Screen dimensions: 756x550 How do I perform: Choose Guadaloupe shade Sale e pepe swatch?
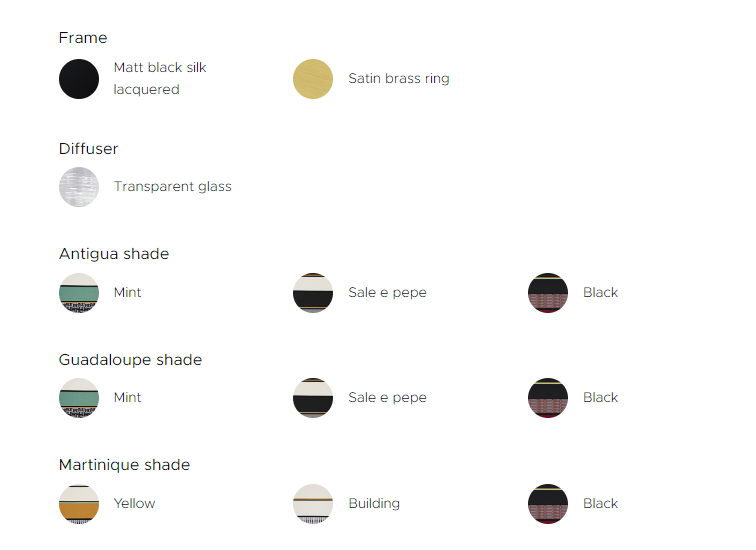313,398
